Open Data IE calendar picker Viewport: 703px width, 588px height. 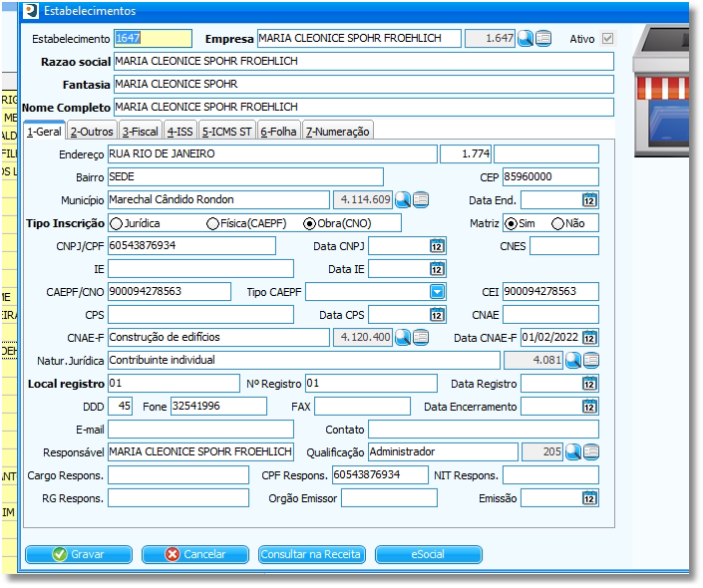tap(437, 269)
